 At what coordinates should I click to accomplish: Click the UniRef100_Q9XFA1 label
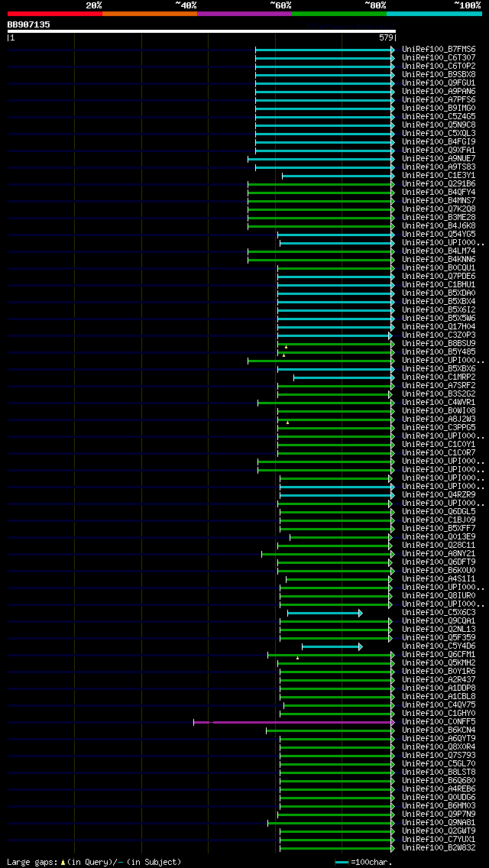pyautogui.click(x=439, y=150)
